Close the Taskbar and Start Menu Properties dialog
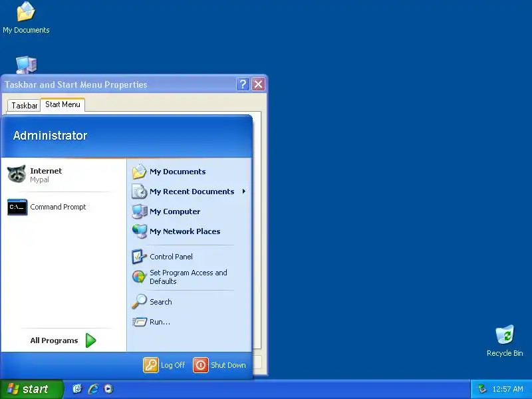 coord(258,84)
